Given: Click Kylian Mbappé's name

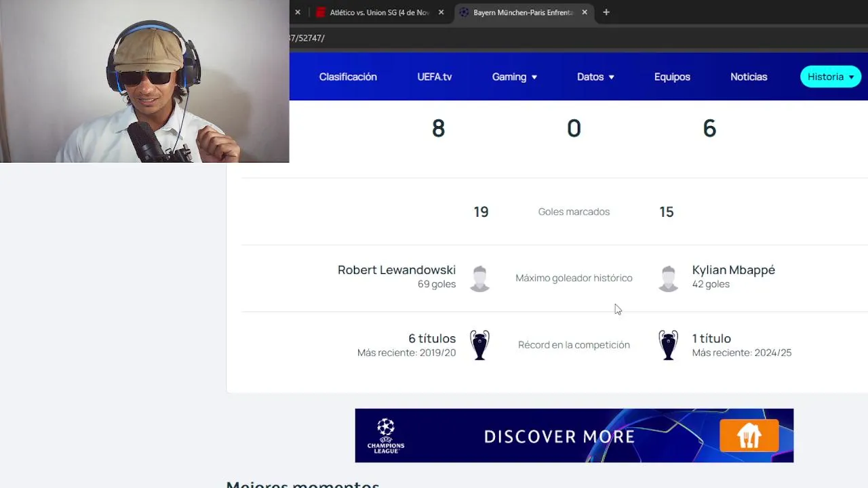Looking at the screenshot, I should [x=734, y=270].
